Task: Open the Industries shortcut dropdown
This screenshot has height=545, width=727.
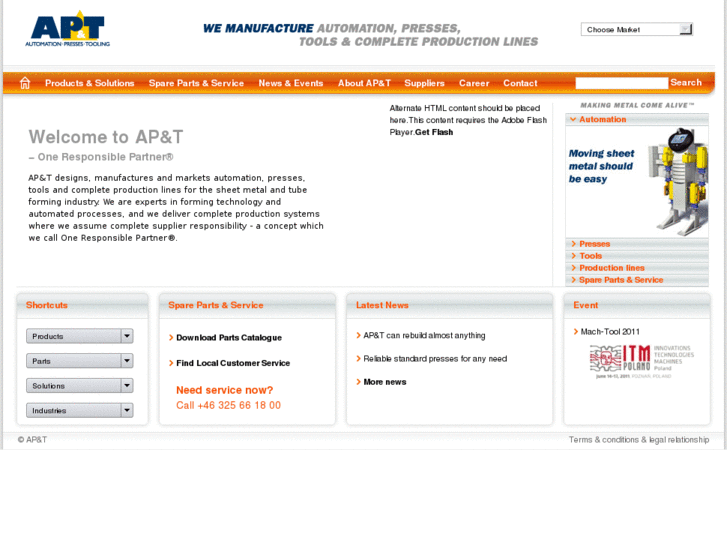Action: tap(80, 410)
